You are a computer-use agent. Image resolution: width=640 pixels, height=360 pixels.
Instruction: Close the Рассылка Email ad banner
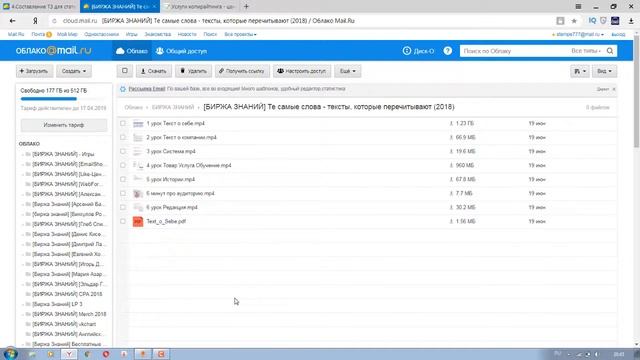pos(613,89)
